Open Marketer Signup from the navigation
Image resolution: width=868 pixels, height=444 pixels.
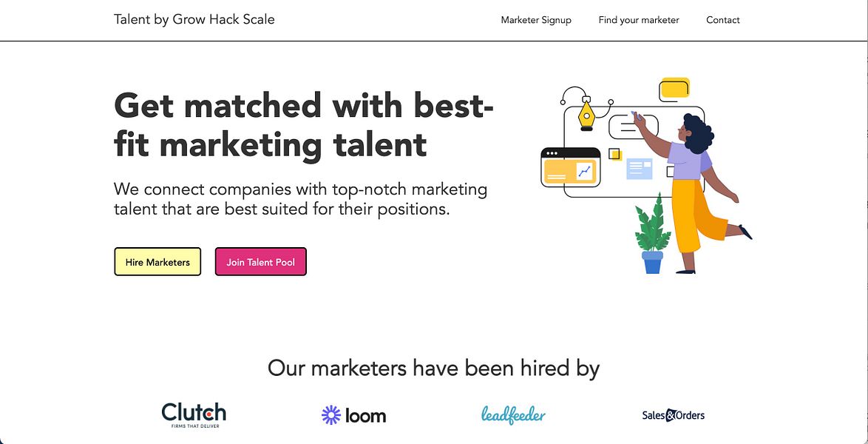pos(536,20)
